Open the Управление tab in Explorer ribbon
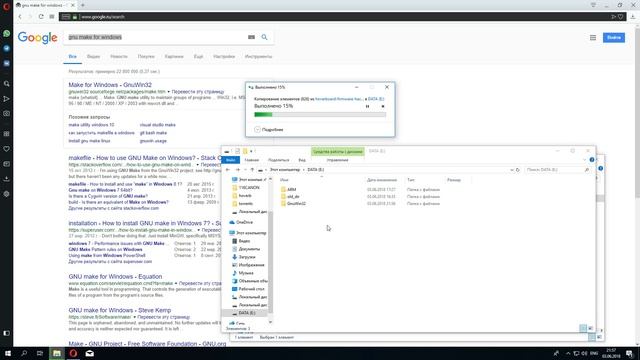This screenshot has width=640, height=360. click(338, 160)
